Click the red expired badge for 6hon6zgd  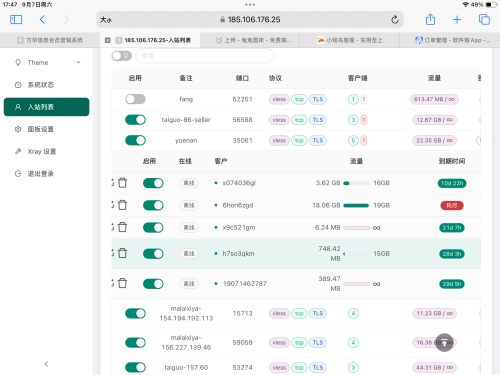pos(452,206)
